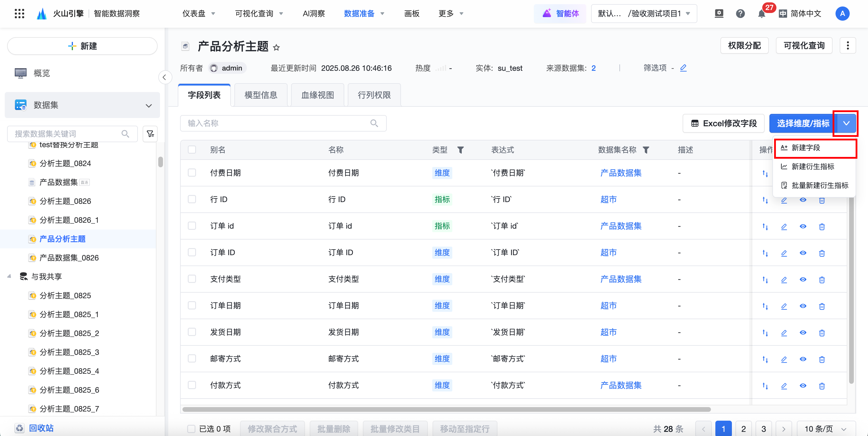Collapse the 与我共享 tree node
The height and width of the screenshot is (436, 868).
(x=9, y=276)
